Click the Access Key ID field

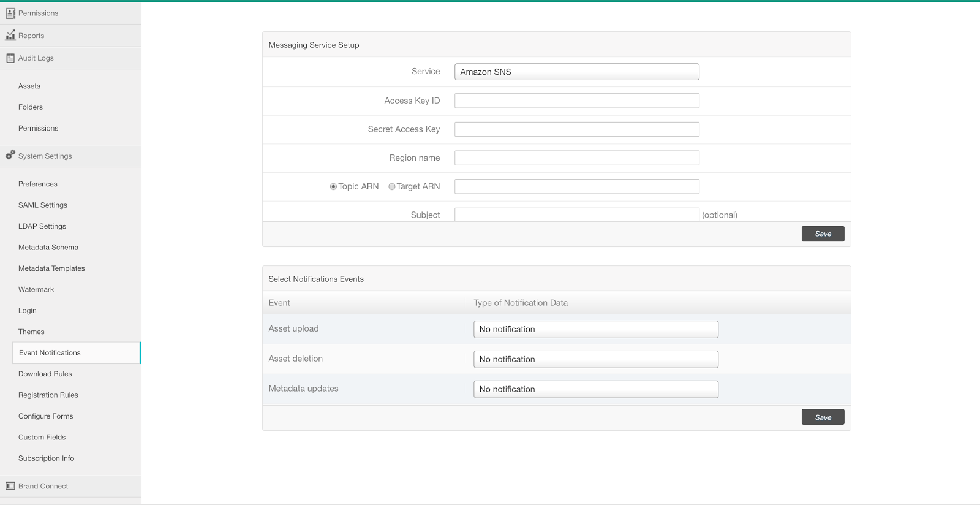(x=577, y=101)
